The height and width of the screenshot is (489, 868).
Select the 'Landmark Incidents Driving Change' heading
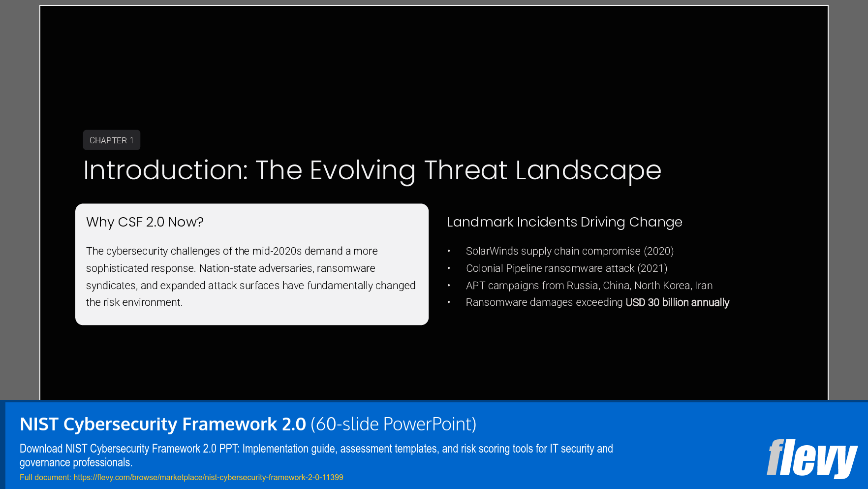[x=564, y=222]
